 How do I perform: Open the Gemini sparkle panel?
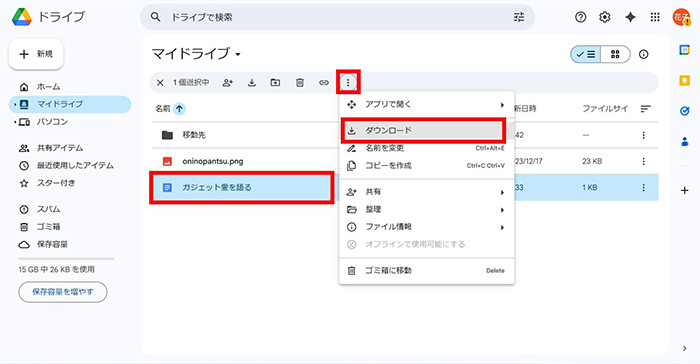(x=630, y=17)
